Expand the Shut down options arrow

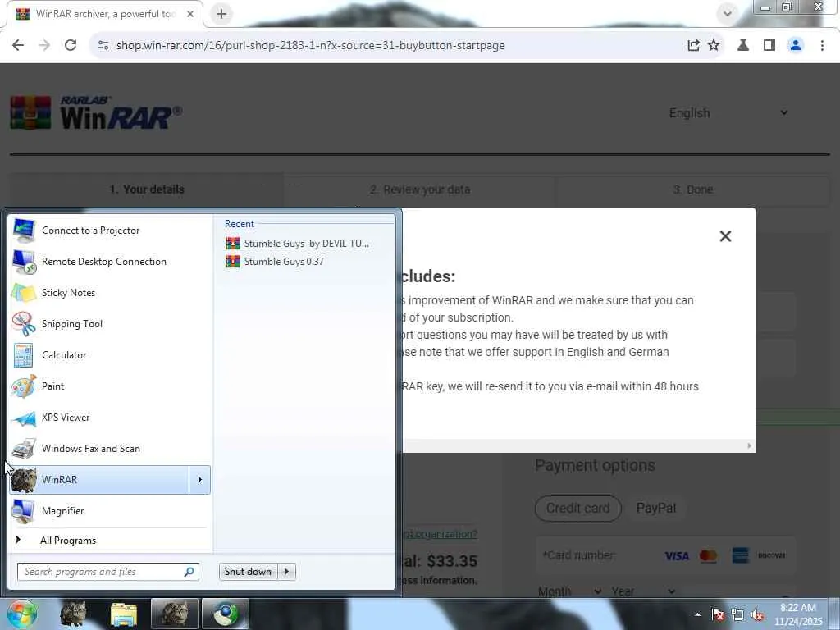(x=286, y=572)
